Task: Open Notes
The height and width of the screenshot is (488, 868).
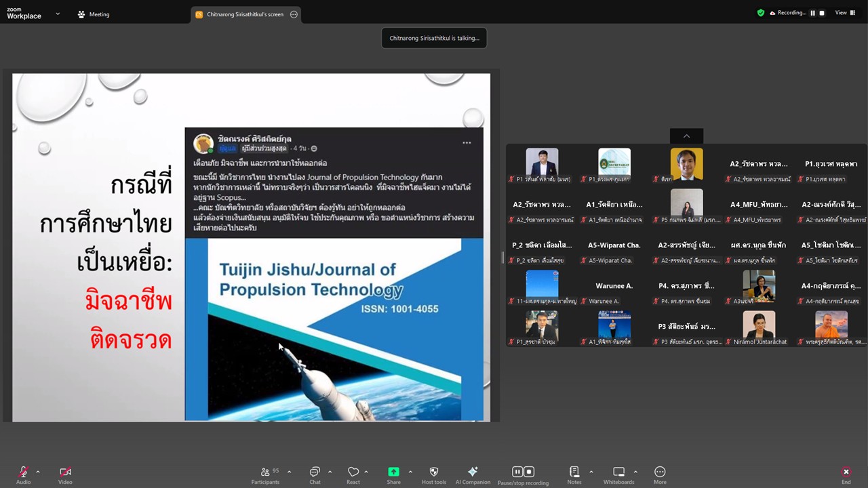Action: pos(574,474)
